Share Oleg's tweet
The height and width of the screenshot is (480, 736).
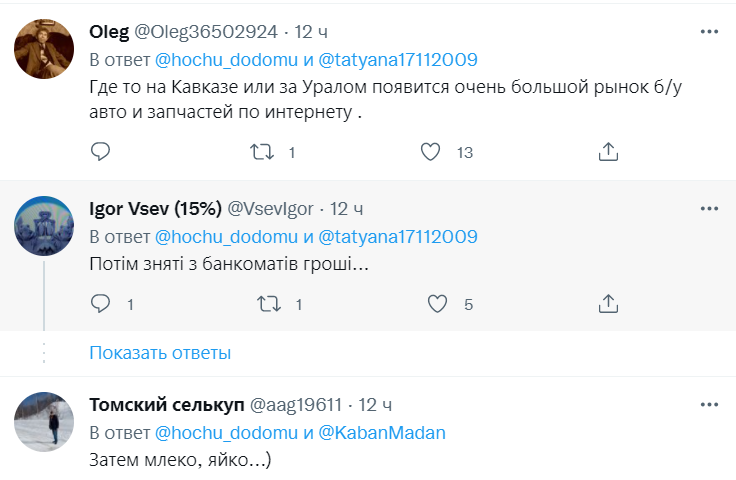(608, 152)
